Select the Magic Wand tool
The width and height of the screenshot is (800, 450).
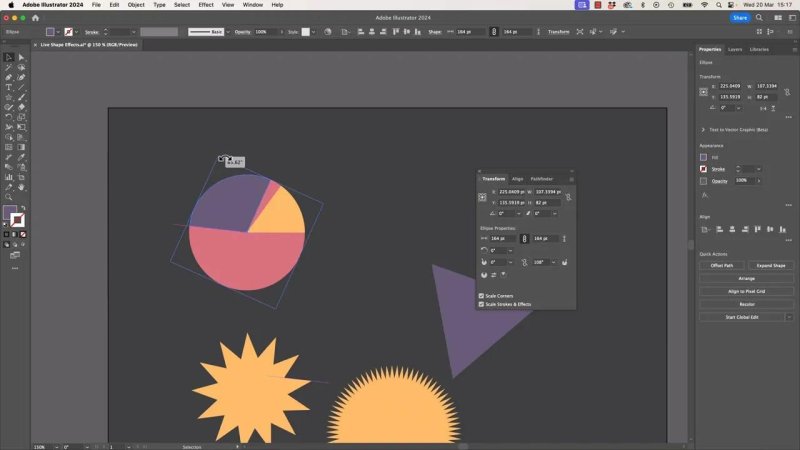(x=9, y=67)
